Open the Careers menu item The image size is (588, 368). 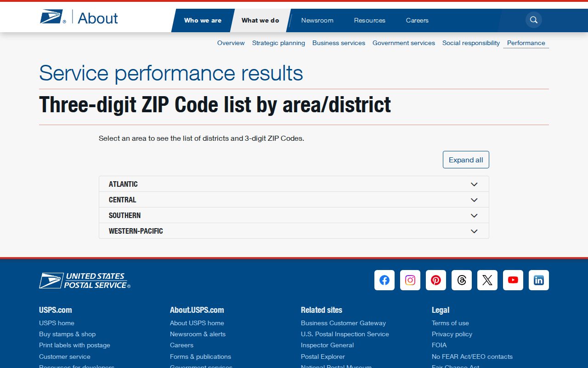(417, 20)
